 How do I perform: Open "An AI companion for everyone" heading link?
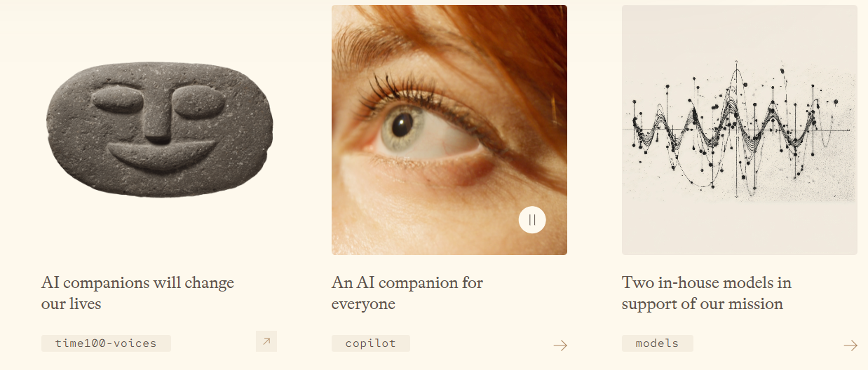point(407,293)
